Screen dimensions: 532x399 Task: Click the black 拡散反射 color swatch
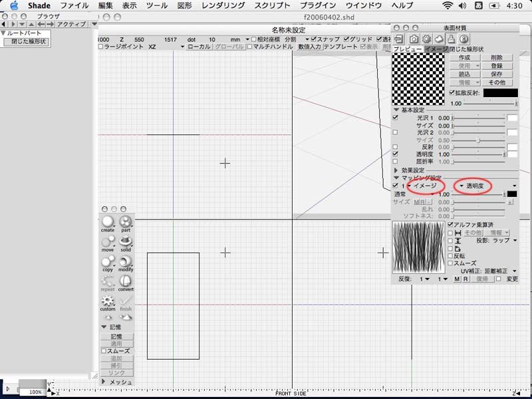click(x=500, y=92)
